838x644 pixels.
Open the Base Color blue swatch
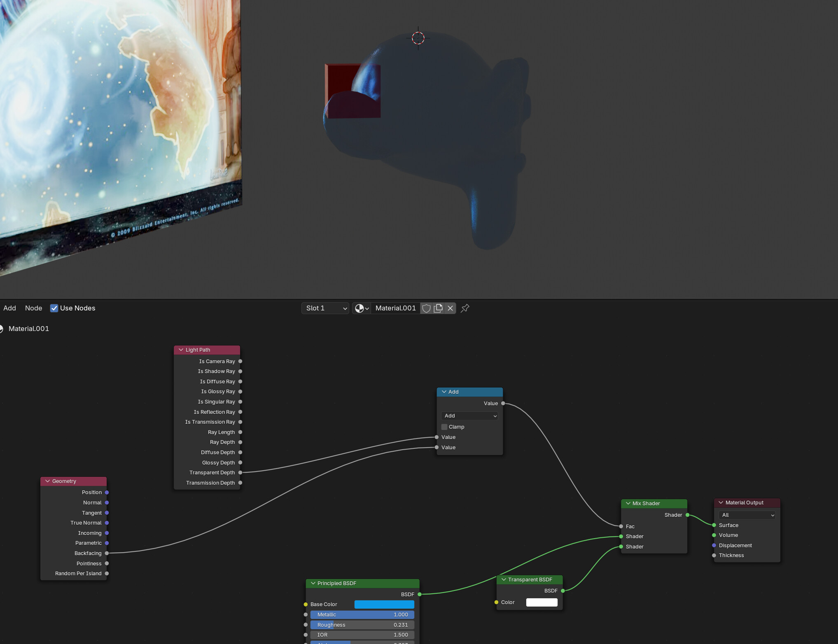tap(384, 604)
